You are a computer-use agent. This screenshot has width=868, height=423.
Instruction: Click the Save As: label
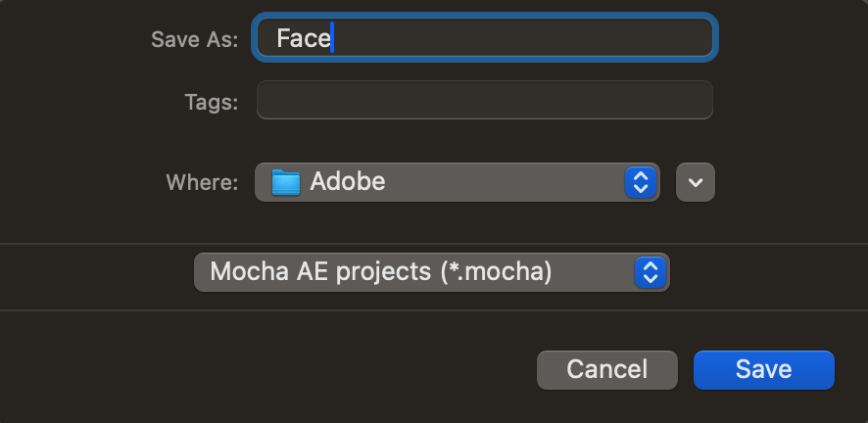(x=194, y=39)
